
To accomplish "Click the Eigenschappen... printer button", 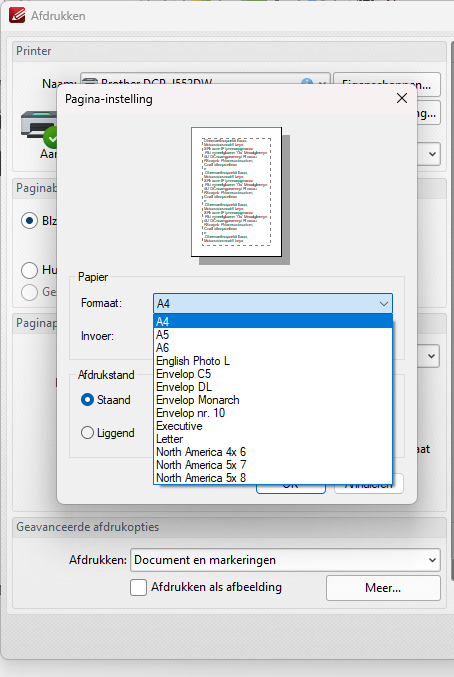I will coord(387,82).
